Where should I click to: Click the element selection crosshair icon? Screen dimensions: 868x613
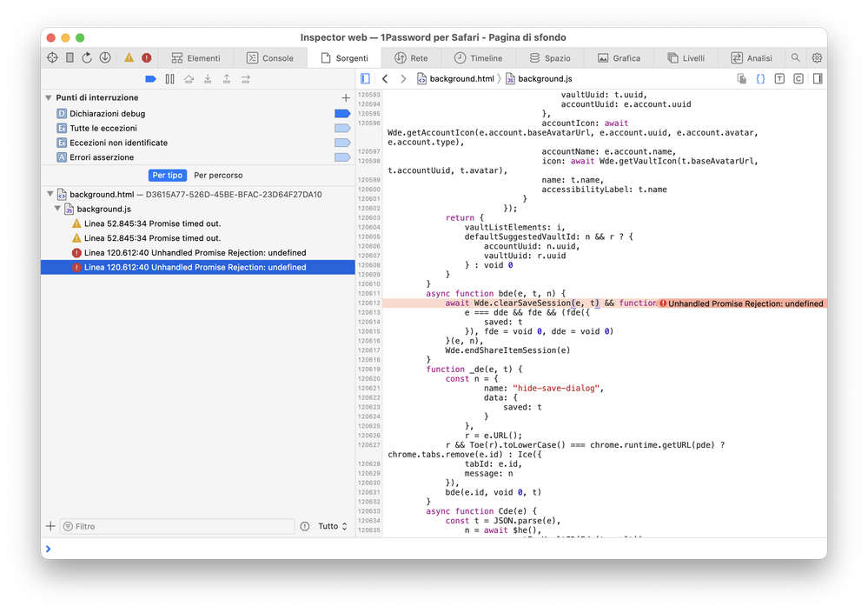(52, 58)
